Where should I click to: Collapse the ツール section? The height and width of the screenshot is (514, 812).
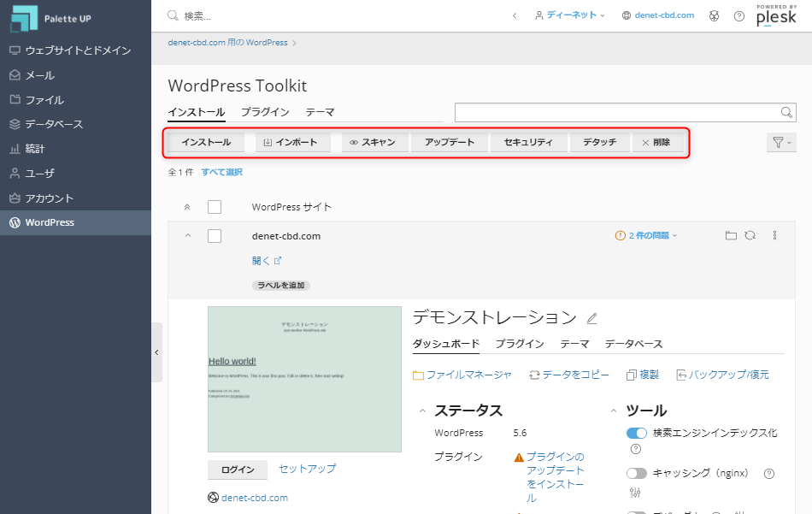(614, 411)
